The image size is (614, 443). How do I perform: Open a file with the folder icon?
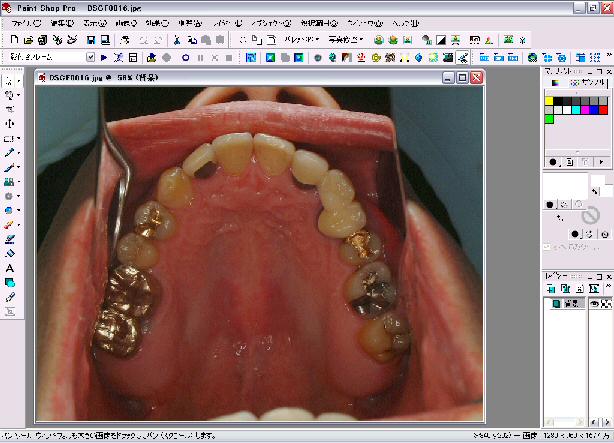28,40
